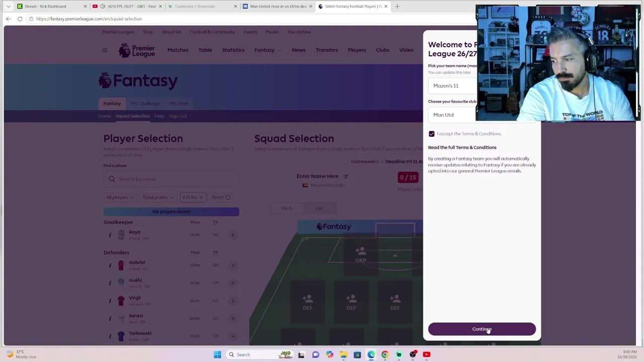The width and height of the screenshot is (644, 362).
Task: Add Guéhi with the plus icon
Action: click(x=233, y=283)
